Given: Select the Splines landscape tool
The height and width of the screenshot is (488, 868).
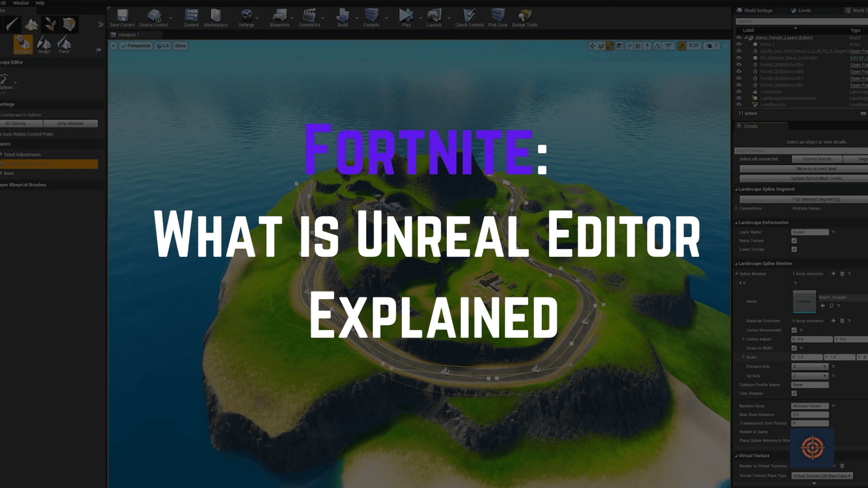Looking at the screenshot, I should pos(6,82).
